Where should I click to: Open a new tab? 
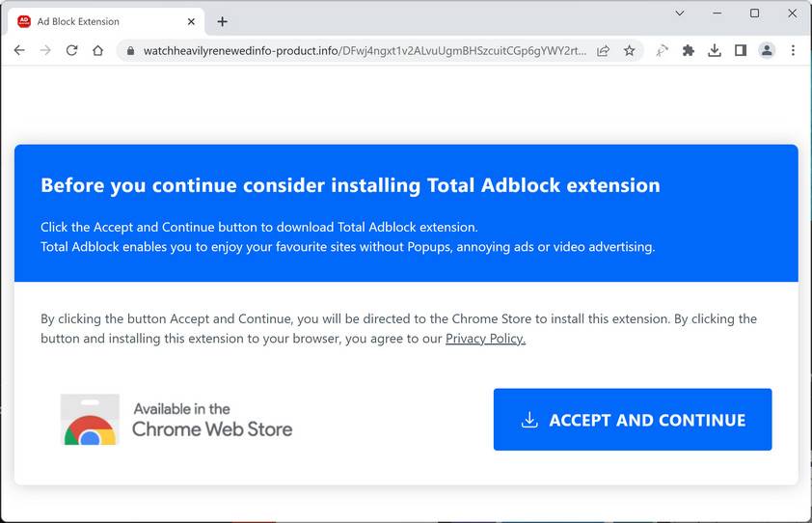click(222, 21)
